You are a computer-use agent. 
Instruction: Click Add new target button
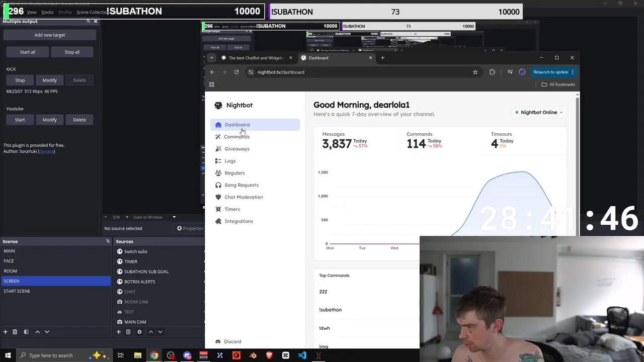pyautogui.click(x=50, y=35)
